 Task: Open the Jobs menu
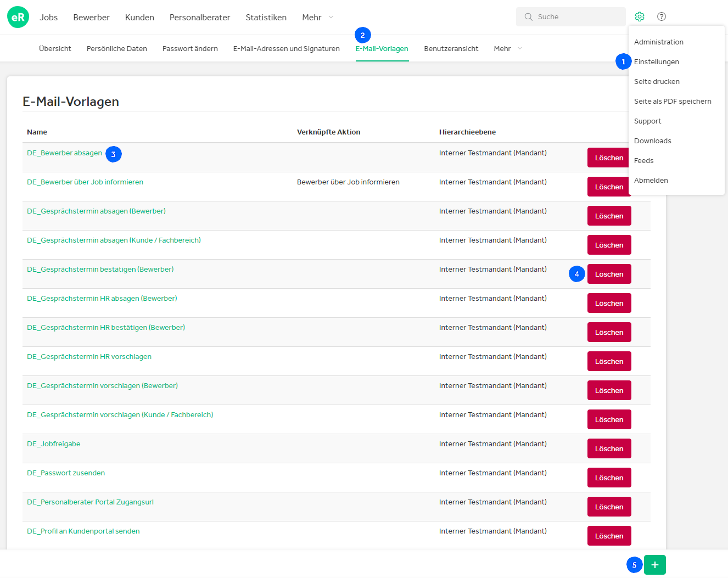coord(49,18)
